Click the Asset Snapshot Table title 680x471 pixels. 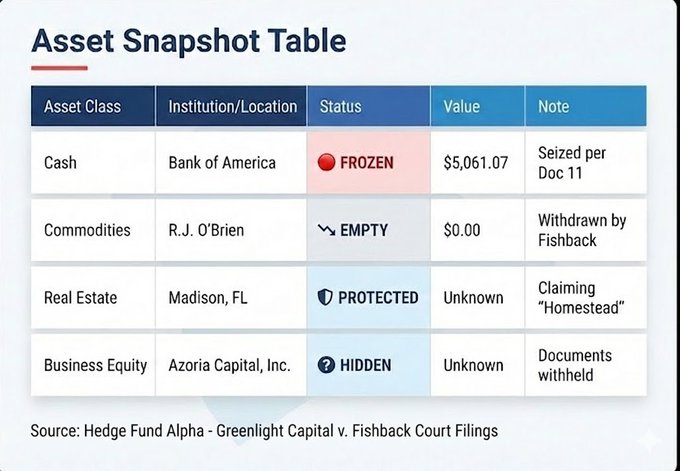coord(189,41)
